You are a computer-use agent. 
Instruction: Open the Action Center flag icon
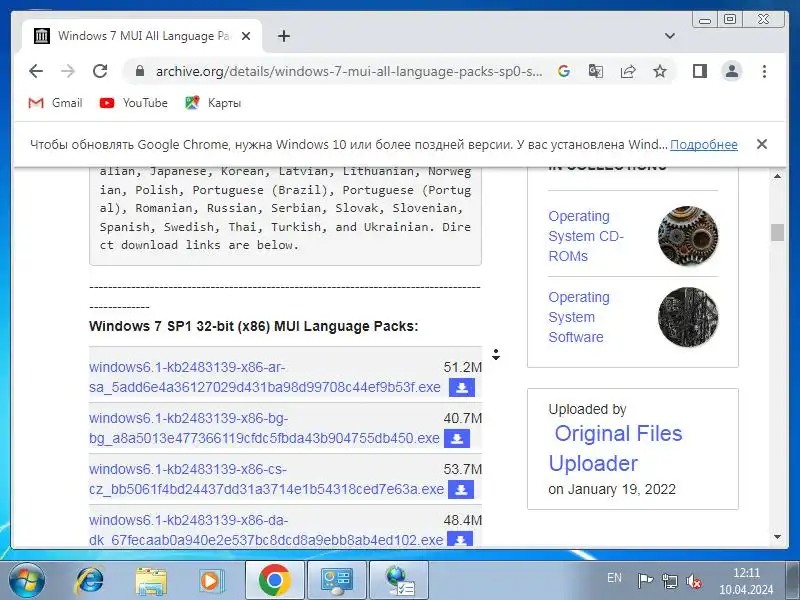[645, 581]
